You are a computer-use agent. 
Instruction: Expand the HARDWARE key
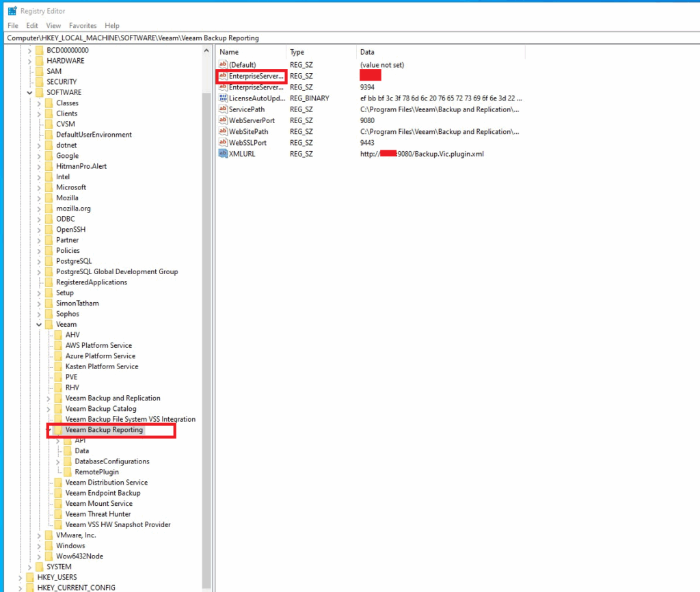coord(29,61)
